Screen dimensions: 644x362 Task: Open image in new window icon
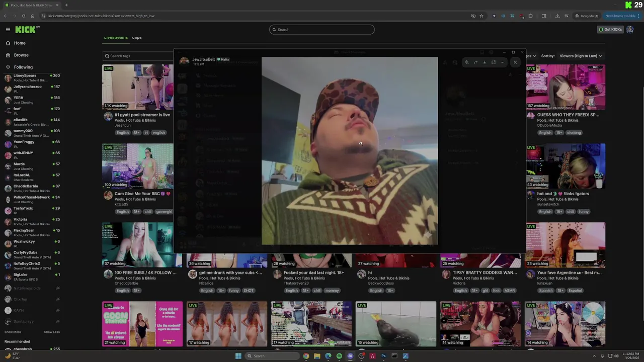coord(494,62)
